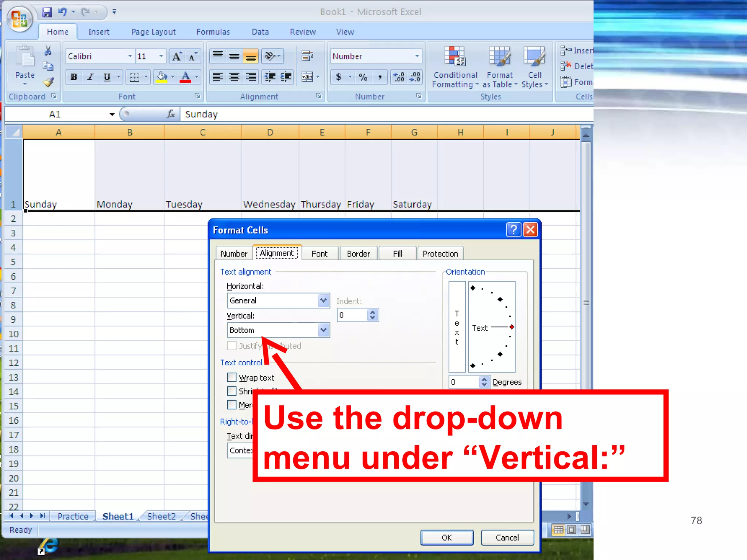Switch to Page Layout ribbon tab
Image resolution: width=747 pixels, height=560 pixels.
tap(153, 32)
